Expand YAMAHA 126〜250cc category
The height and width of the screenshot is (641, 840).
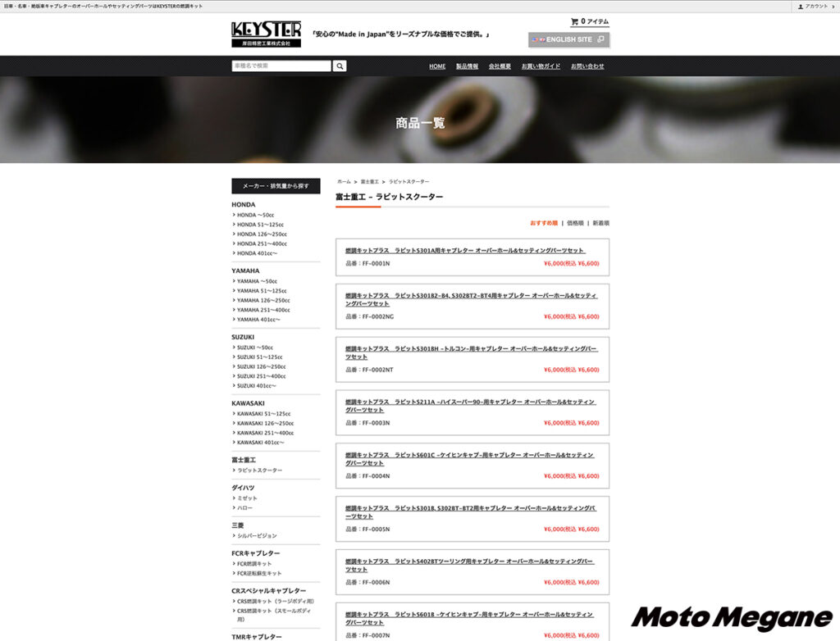262,301
